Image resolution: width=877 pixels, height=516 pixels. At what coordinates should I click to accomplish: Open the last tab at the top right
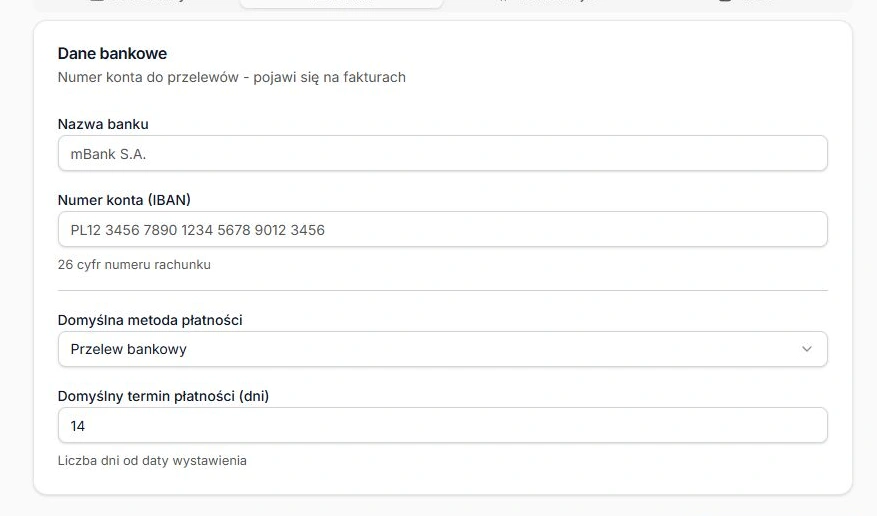(747, 2)
